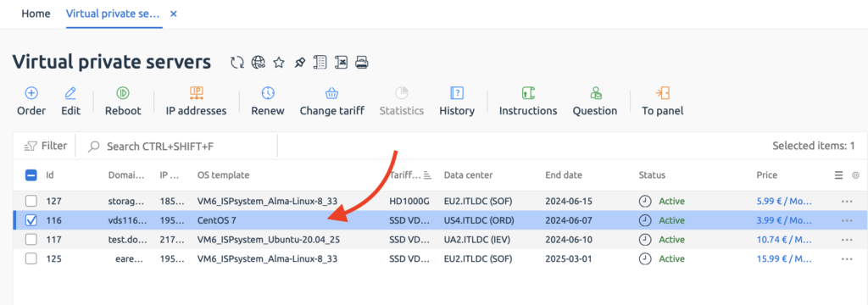This screenshot has height=305, width=868.
Task: Check the box for server 125
Action: click(x=31, y=258)
